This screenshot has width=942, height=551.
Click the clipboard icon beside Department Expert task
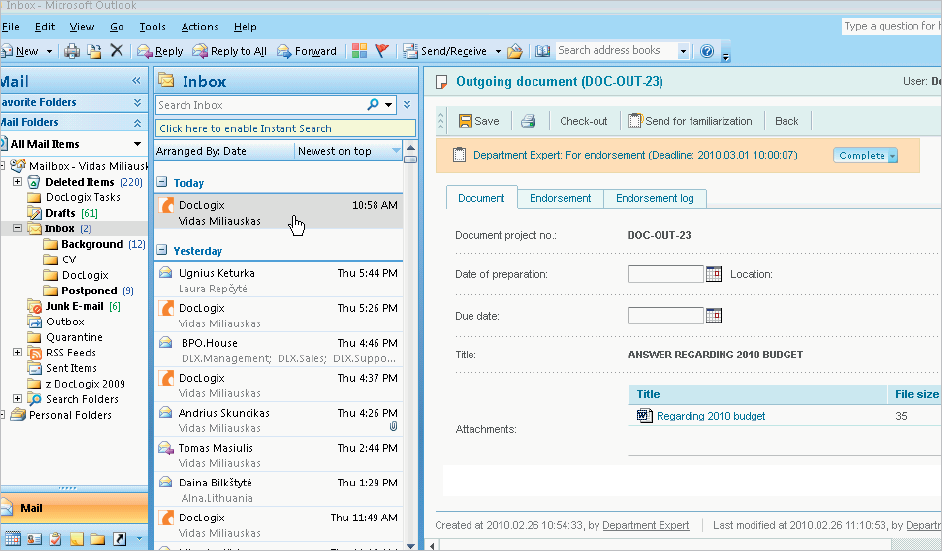click(459, 155)
